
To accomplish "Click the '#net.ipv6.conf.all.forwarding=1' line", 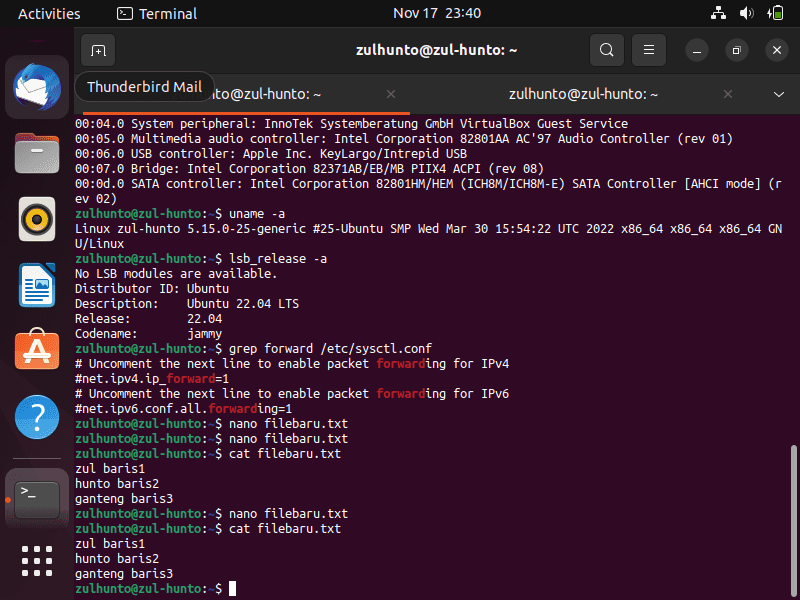I will pos(183,409).
